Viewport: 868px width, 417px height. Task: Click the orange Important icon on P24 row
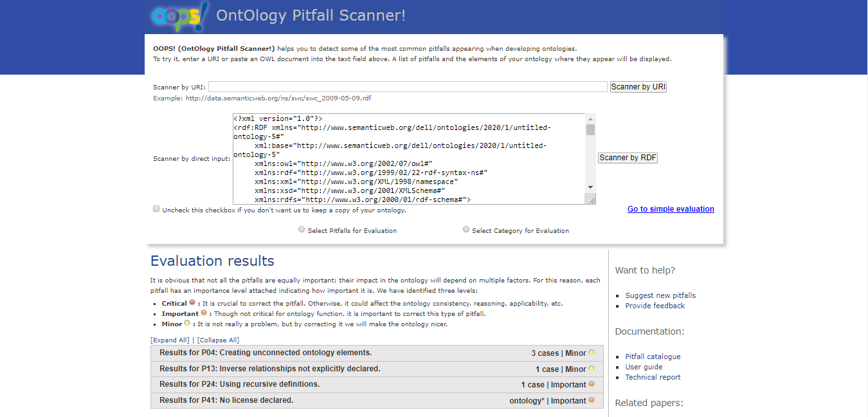click(592, 384)
